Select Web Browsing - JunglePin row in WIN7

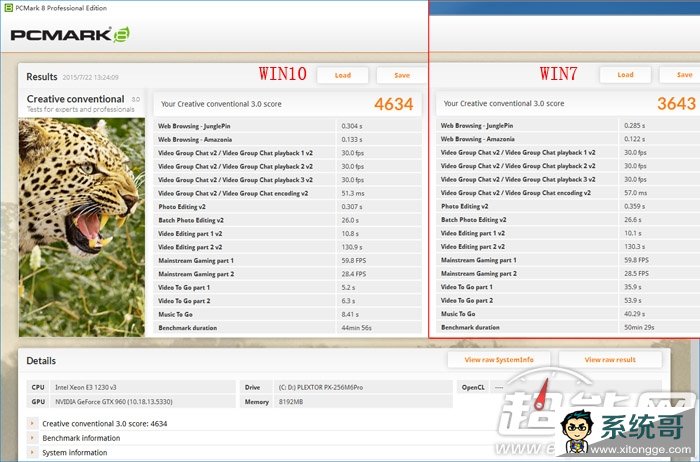tap(568, 125)
